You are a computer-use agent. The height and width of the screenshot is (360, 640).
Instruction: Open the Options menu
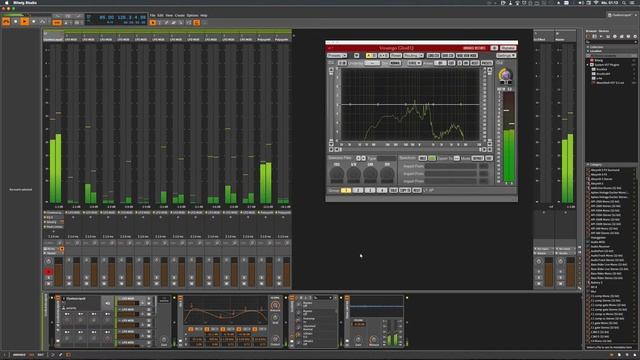[x=192, y=16]
